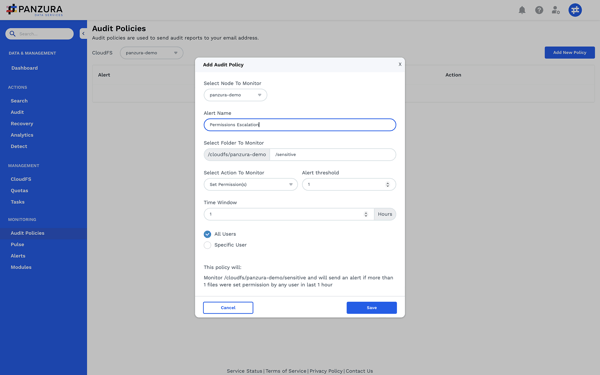Close the Add Audit Policy dialog
600x375 pixels.
(400, 64)
